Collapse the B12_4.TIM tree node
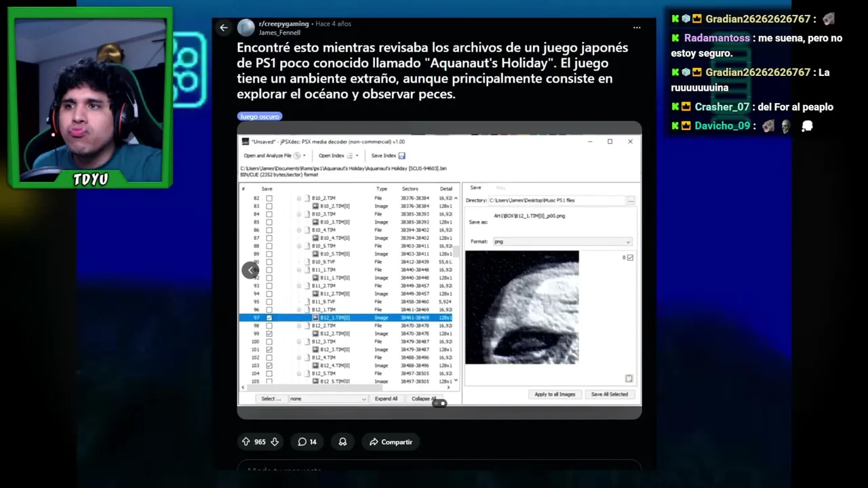The width and height of the screenshot is (868, 488). (x=299, y=358)
